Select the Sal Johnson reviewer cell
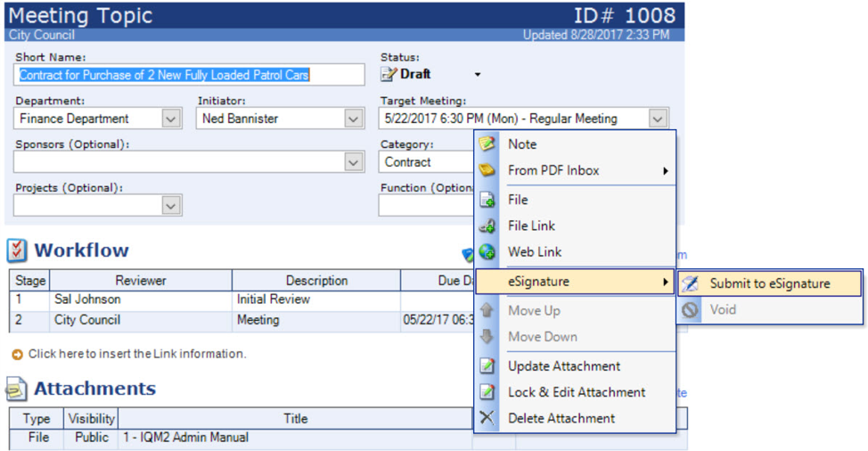 [141, 299]
